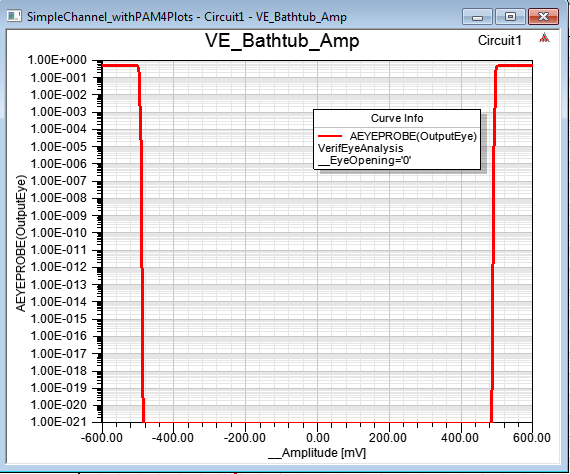
Task: Click the Curve Info legend header
Action: click(397, 118)
